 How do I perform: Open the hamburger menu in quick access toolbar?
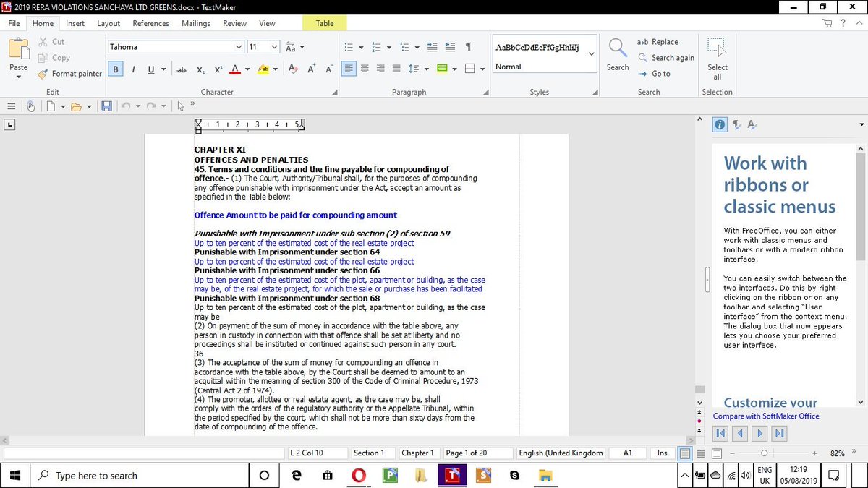(x=12, y=106)
